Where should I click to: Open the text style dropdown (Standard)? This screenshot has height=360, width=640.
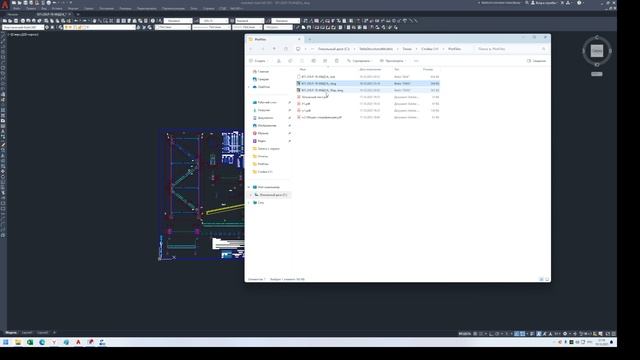tap(178, 20)
